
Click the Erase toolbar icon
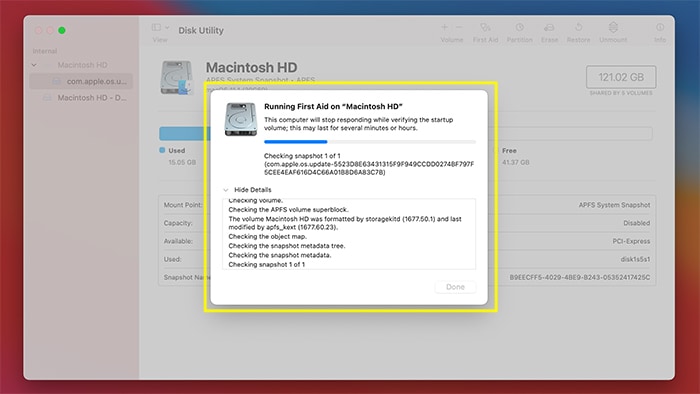click(549, 27)
